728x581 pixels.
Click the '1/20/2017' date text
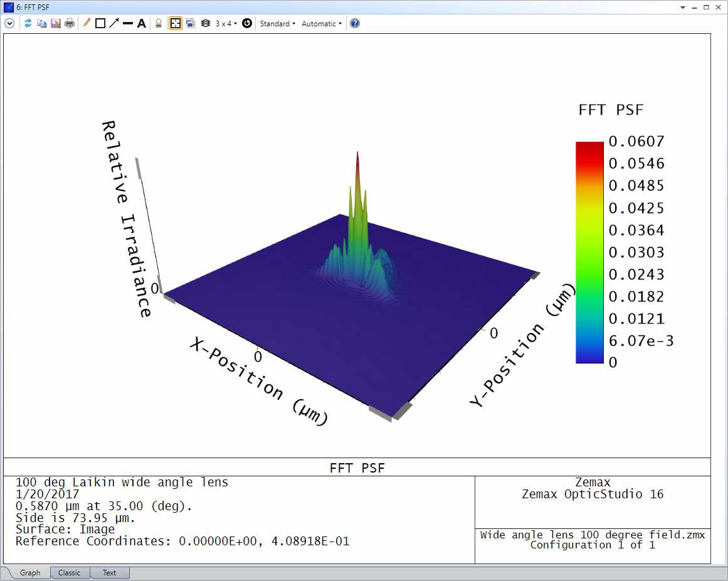[48, 494]
